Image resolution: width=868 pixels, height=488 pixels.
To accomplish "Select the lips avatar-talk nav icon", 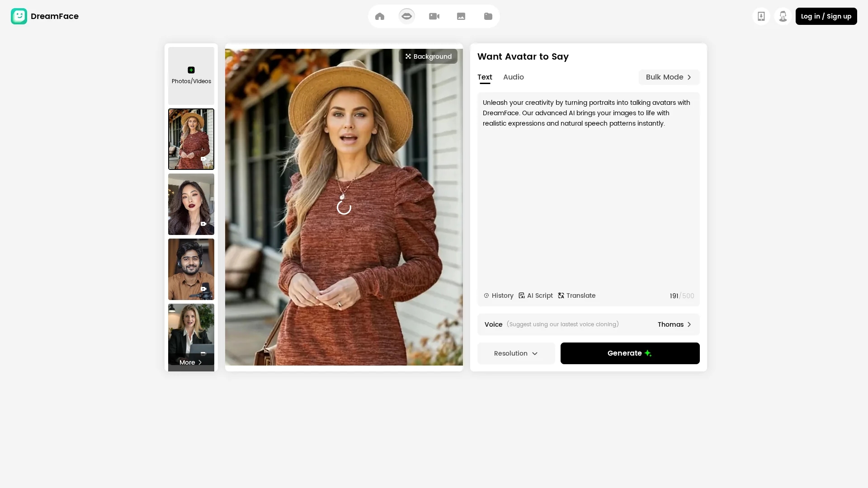I will [407, 16].
